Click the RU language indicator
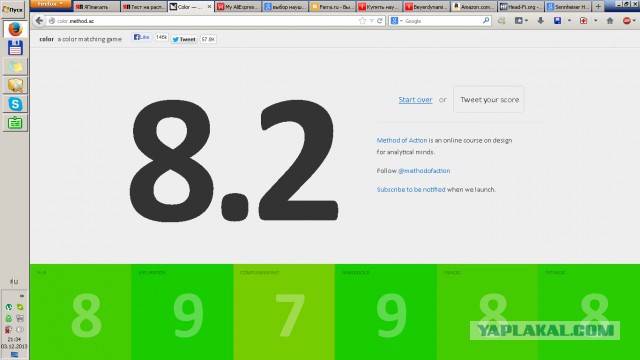 14,282
